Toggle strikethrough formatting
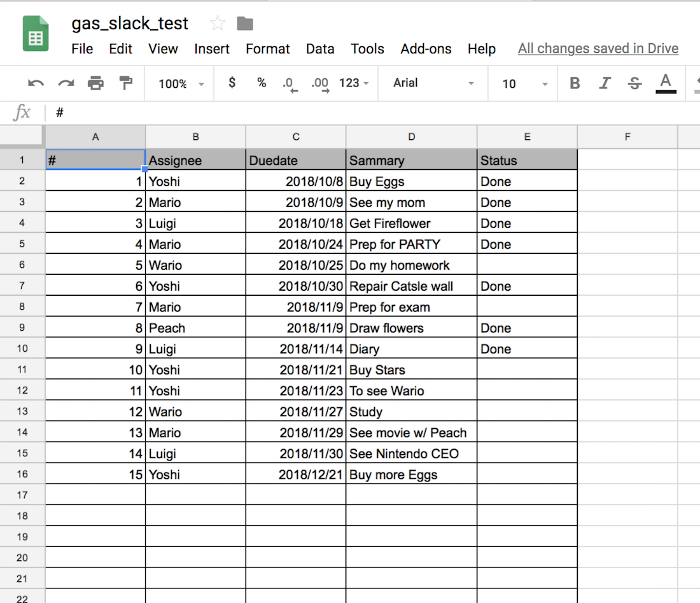 click(635, 83)
